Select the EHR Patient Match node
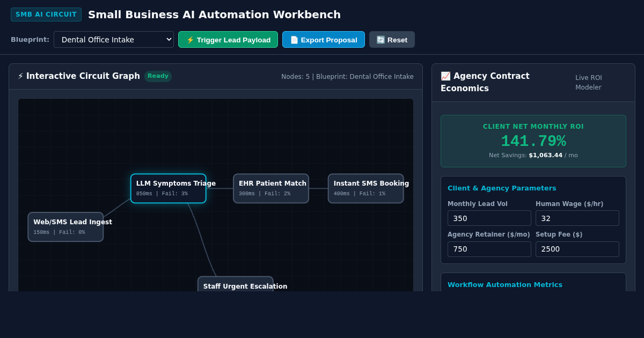Image resolution: width=644 pixels, height=338 pixels. (x=271, y=188)
